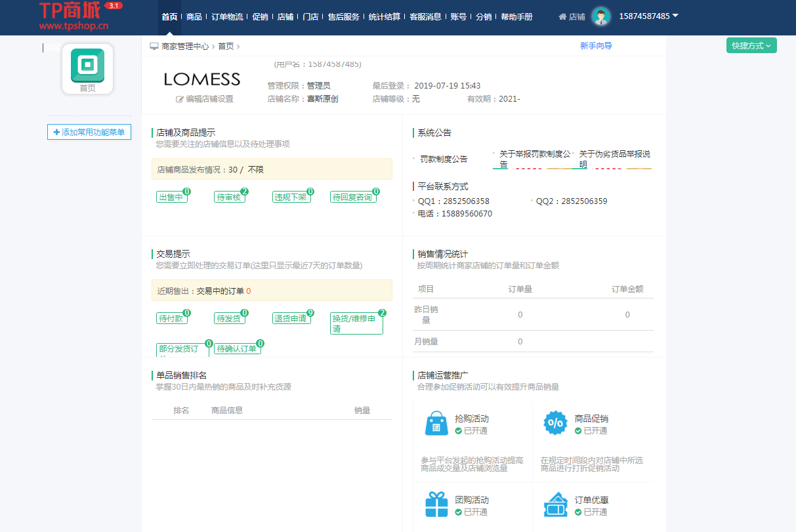Image resolution: width=796 pixels, height=532 pixels.
Task: Click the TP商城 logo
Action: [73, 16]
